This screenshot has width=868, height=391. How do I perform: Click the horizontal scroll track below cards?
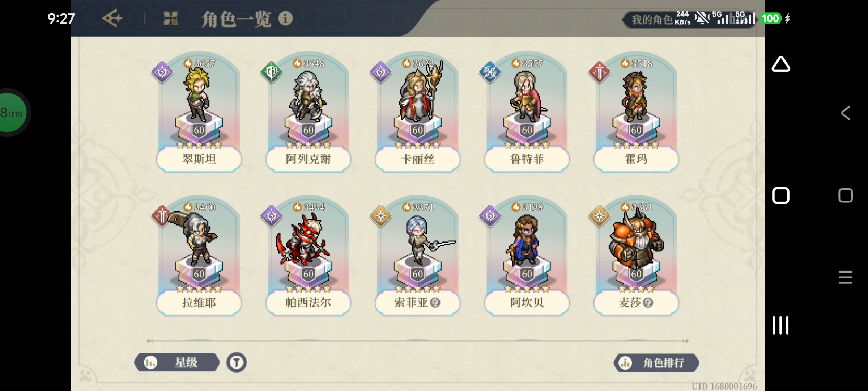(417, 341)
